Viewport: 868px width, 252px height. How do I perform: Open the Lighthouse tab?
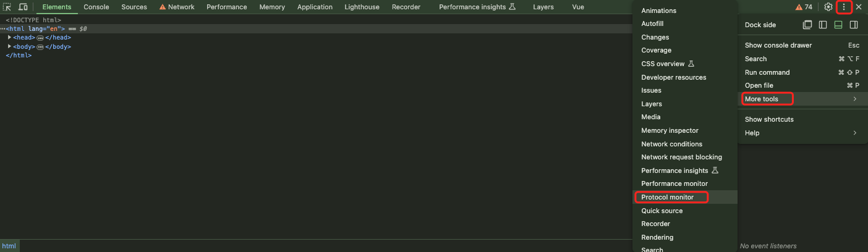[x=363, y=7]
